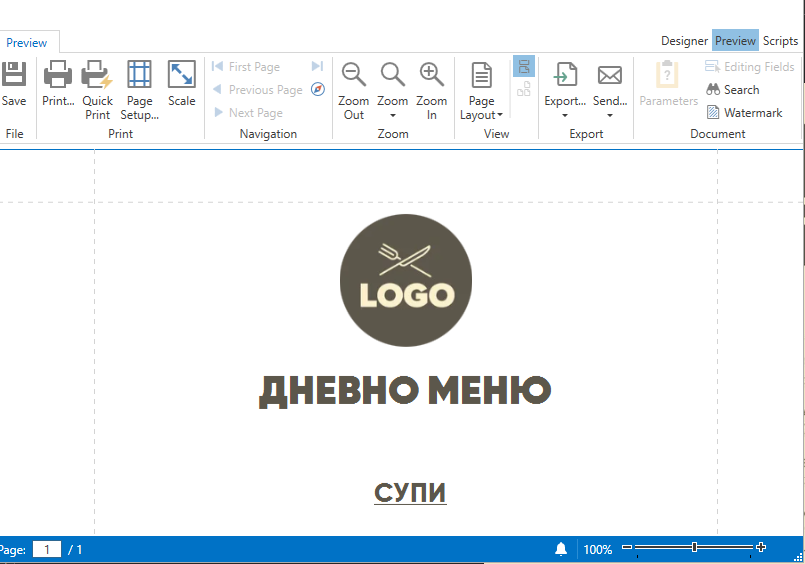Click the zoom slider handle in status bar
The height and width of the screenshot is (564, 805).
click(694, 548)
